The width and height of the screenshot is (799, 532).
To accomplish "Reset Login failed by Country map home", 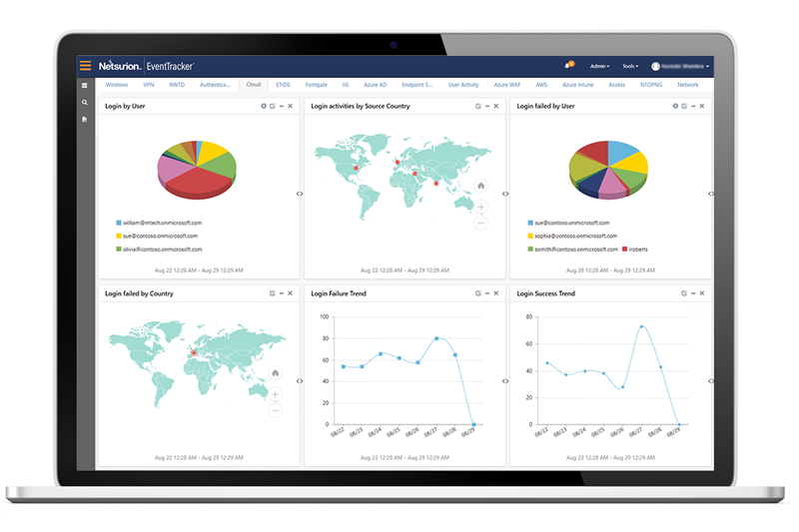I will click(x=276, y=373).
